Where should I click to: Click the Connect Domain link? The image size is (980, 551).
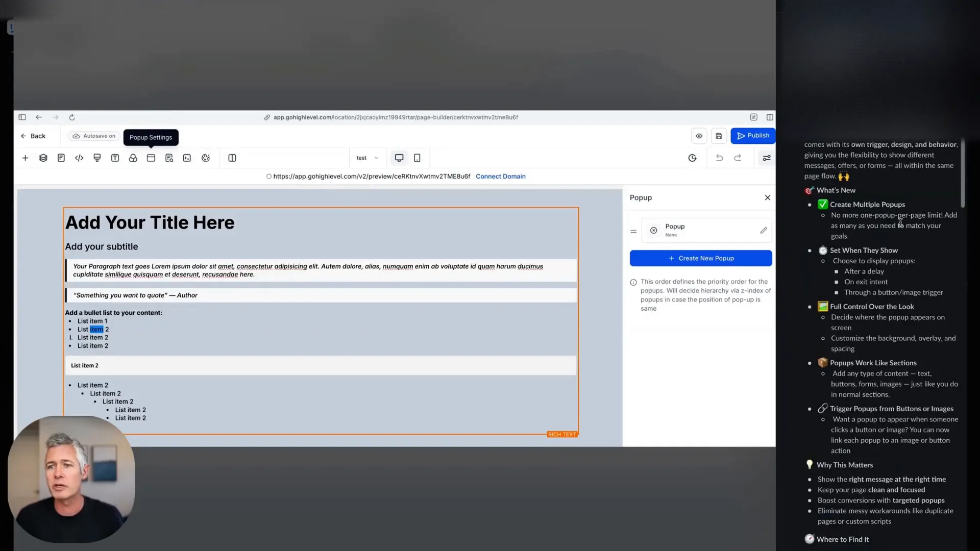click(x=501, y=176)
